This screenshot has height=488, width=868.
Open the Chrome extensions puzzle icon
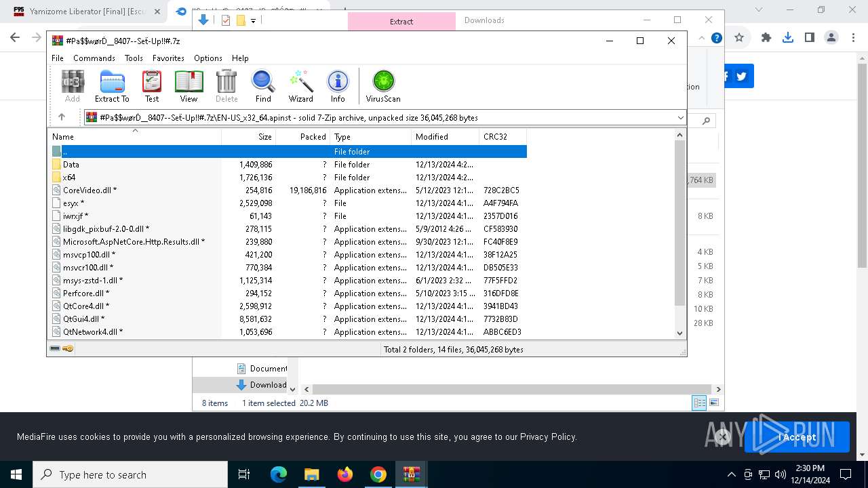[x=766, y=38]
